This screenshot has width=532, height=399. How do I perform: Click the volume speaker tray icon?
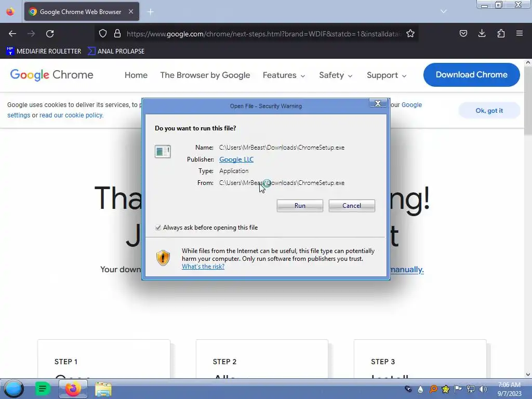tap(483, 389)
